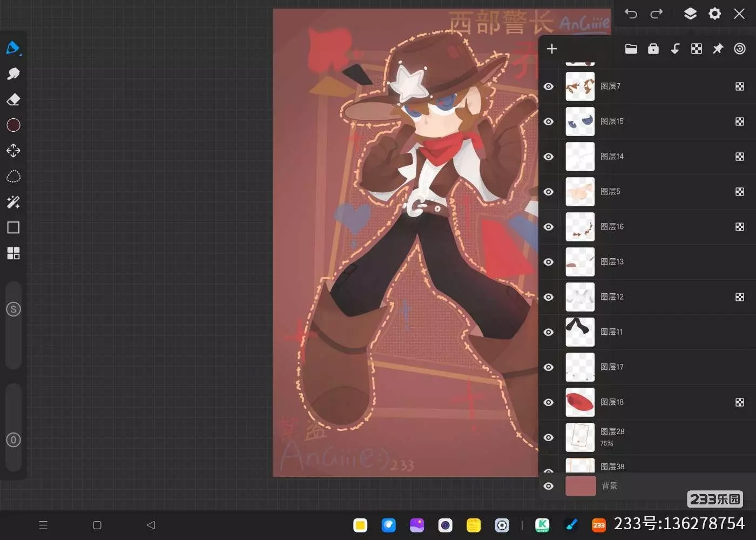Select layer name 图层28
The width and height of the screenshot is (756, 540).
pos(612,431)
